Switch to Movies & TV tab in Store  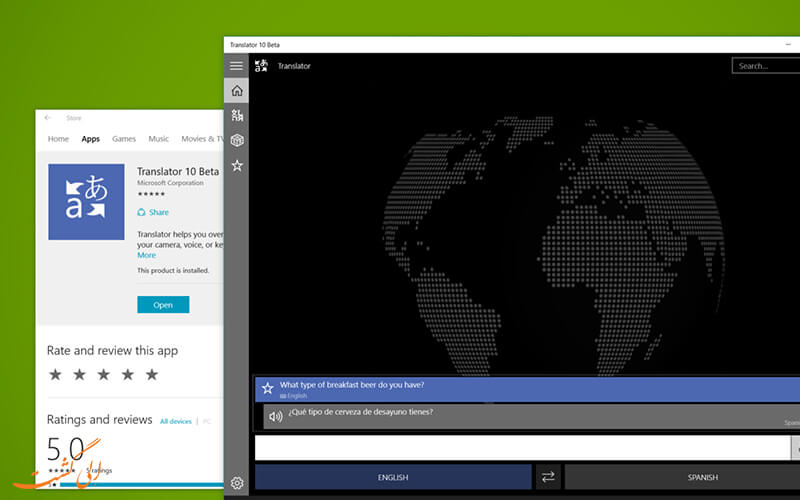point(202,139)
